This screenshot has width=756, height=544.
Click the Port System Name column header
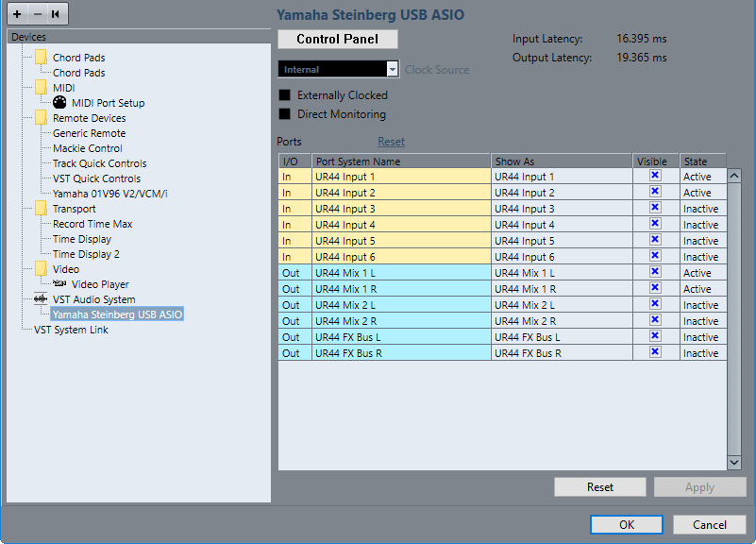coord(401,161)
